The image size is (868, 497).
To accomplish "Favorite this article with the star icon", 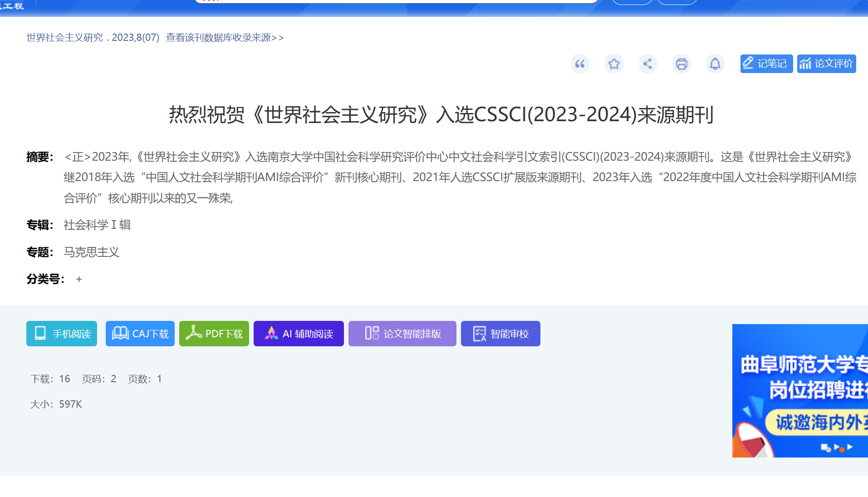I will click(x=614, y=64).
